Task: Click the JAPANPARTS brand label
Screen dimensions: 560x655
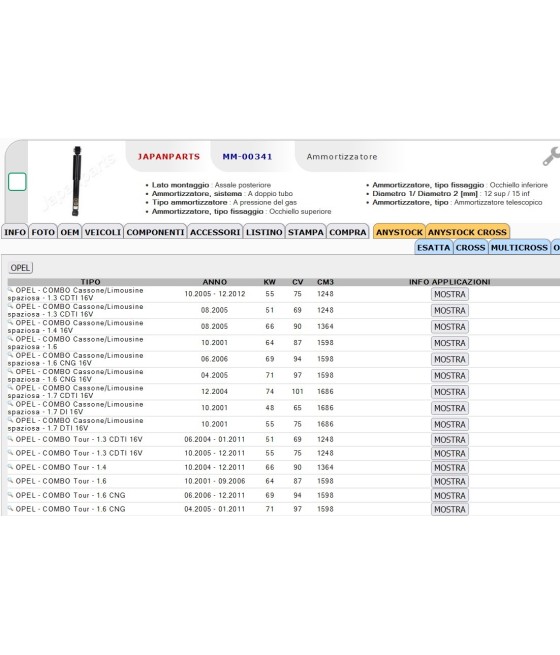Action: click(169, 157)
